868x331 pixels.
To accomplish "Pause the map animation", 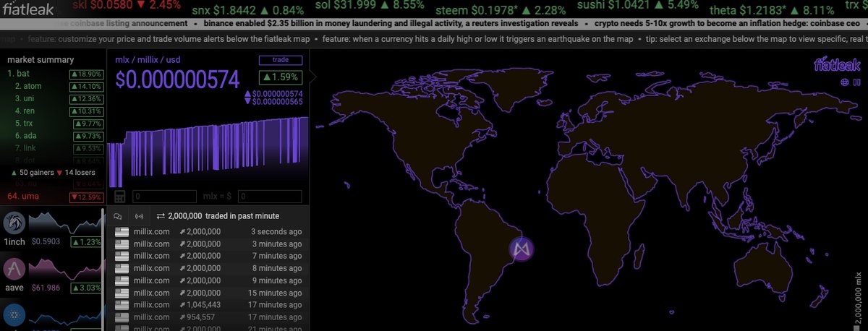I will (856, 82).
